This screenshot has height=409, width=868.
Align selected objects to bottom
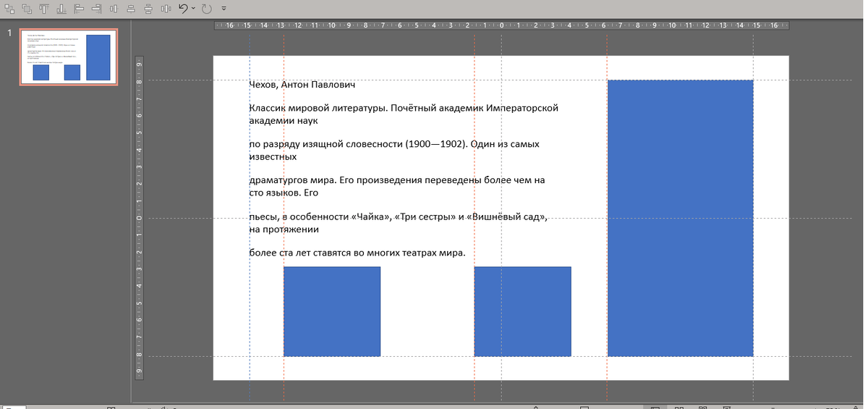coord(61,9)
